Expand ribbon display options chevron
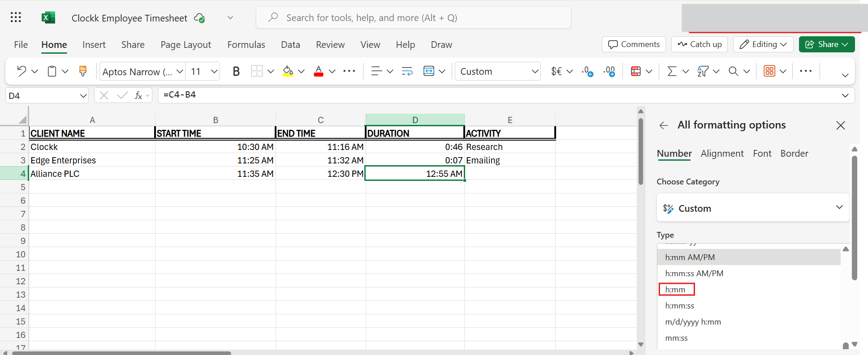 [845, 75]
